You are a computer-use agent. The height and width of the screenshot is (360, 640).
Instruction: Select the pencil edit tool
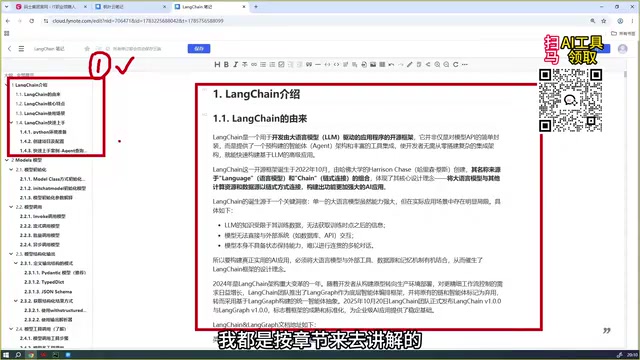410,64
